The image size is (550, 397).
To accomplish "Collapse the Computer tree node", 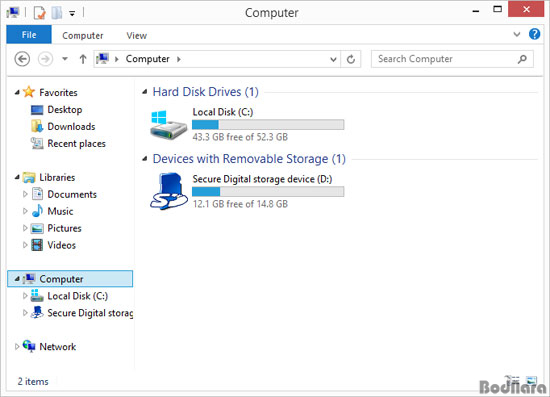I will click(17, 279).
